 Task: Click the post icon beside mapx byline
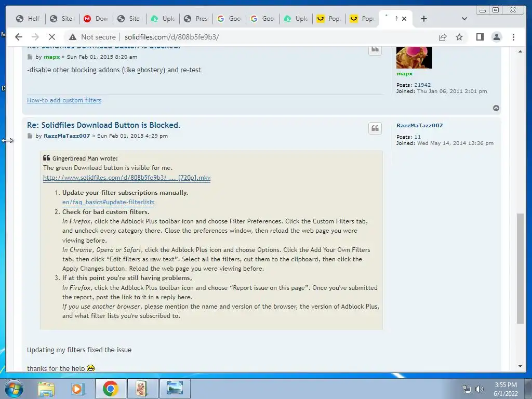tap(30, 57)
